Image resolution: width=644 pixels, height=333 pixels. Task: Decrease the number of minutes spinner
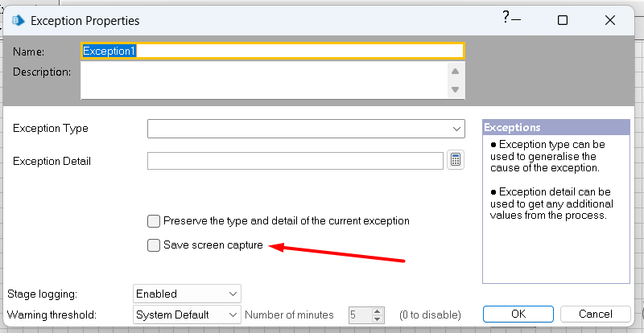(x=378, y=319)
